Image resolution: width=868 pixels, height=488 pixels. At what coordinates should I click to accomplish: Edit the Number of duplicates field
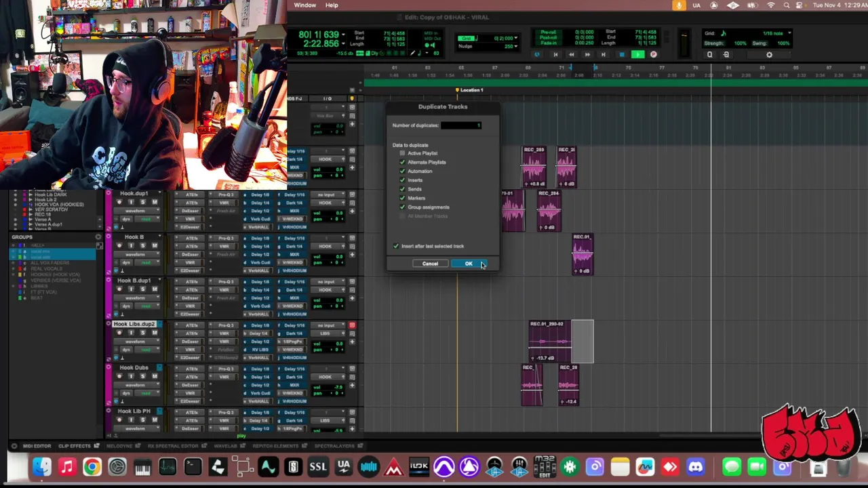tap(461, 125)
